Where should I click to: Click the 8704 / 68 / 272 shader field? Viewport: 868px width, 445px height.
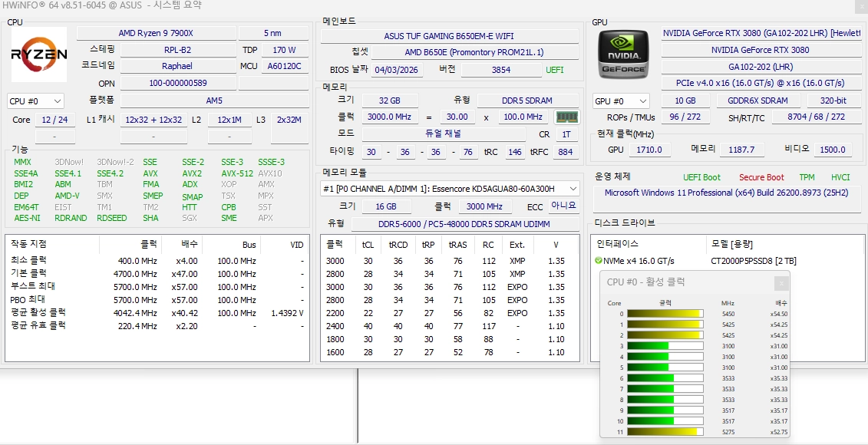[816, 117]
